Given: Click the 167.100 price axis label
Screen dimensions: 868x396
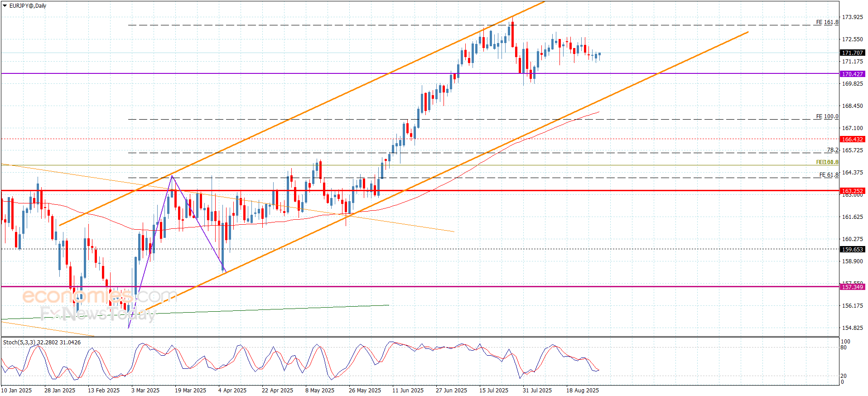Looking at the screenshot, I should point(852,128).
